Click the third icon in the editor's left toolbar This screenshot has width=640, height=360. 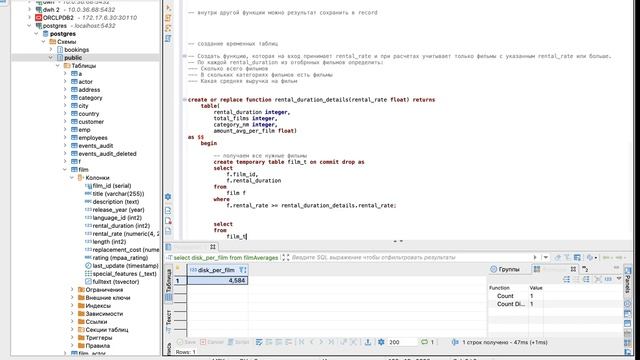point(168,28)
